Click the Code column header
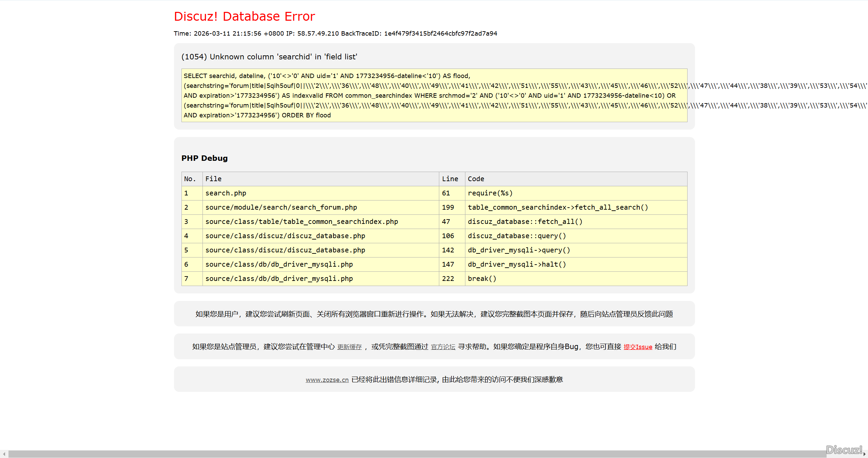 pyautogui.click(x=476, y=179)
